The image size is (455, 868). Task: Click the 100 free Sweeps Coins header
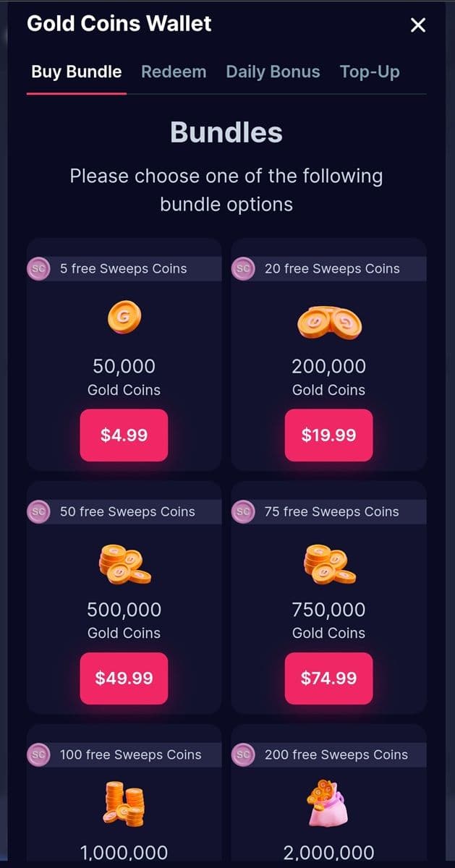coord(124,754)
